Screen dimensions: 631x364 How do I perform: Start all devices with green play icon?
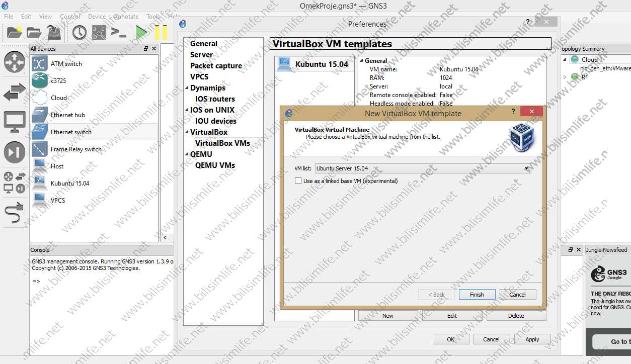coord(142,33)
